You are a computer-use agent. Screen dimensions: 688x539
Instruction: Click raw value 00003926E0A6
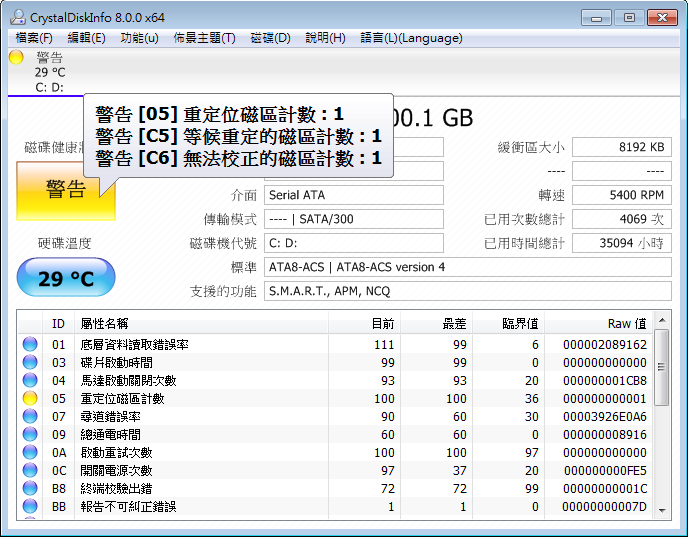point(605,417)
